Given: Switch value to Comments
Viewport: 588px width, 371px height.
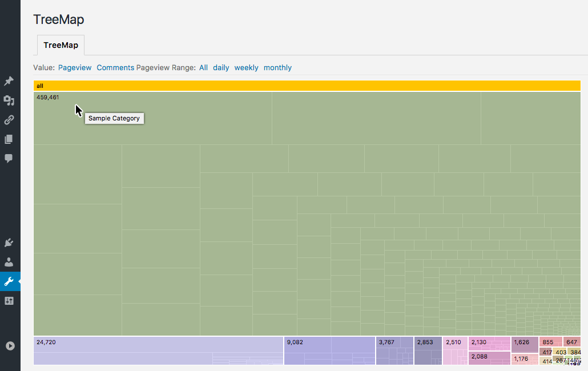Looking at the screenshot, I should point(115,67).
